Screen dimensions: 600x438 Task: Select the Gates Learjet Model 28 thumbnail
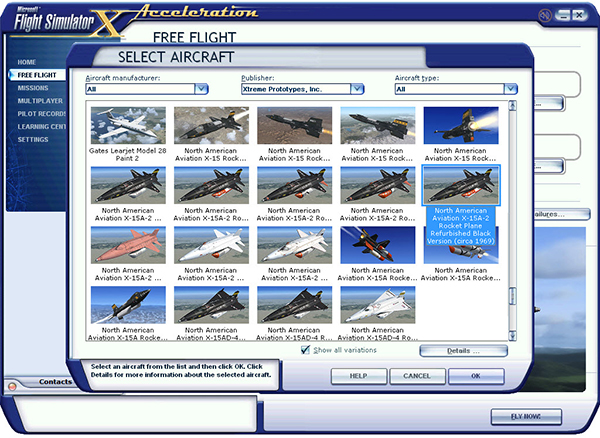128,125
